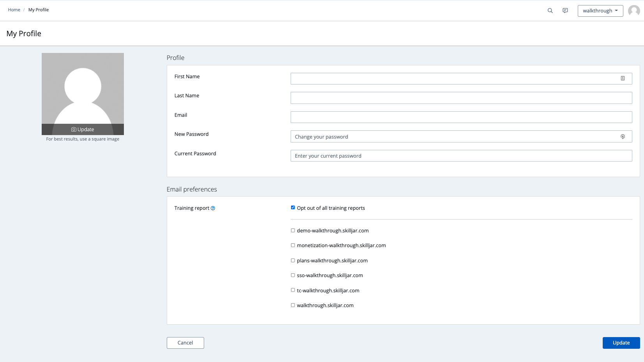
Task: Go to Home breadcrumb link
Action: coord(14,10)
